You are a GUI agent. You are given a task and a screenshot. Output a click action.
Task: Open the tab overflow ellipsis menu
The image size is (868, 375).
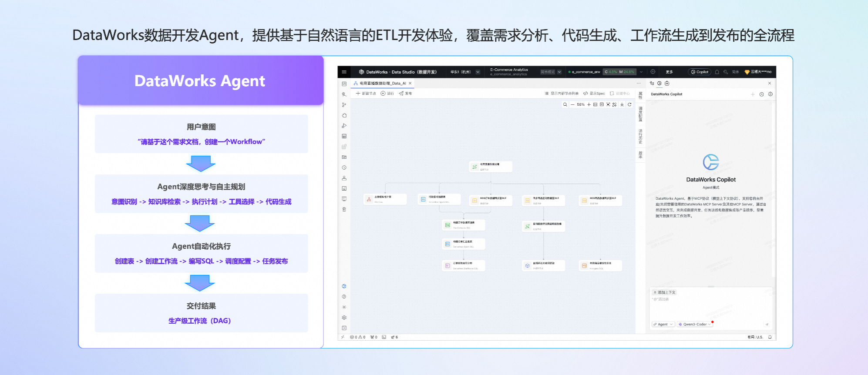click(x=639, y=83)
